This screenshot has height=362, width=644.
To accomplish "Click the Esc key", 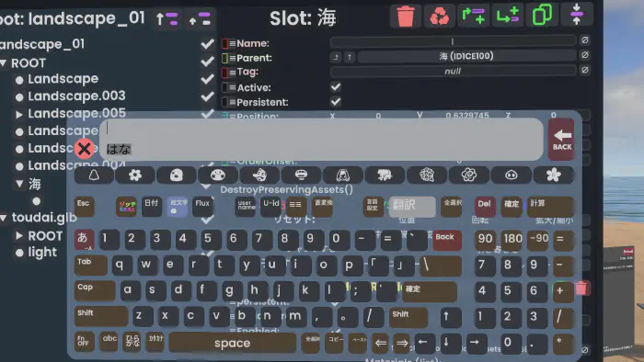I will click(85, 206).
